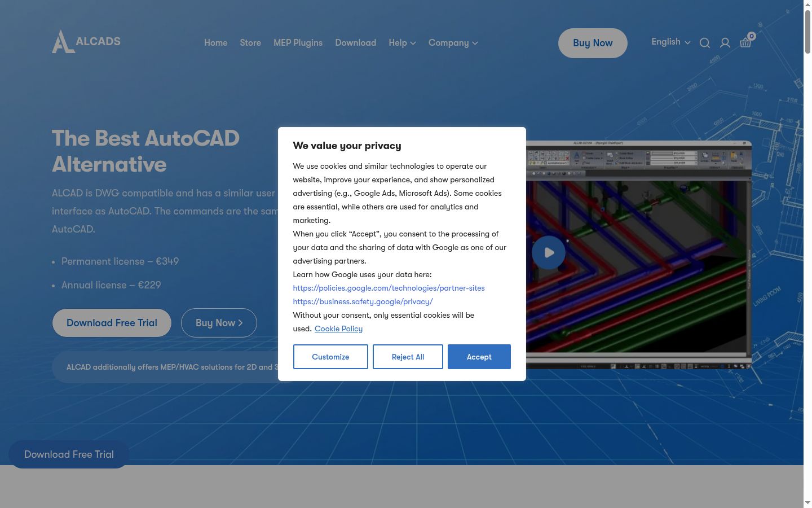
Task: Open the Store menu item
Action: pyautogui.click(x=250, y=43)
